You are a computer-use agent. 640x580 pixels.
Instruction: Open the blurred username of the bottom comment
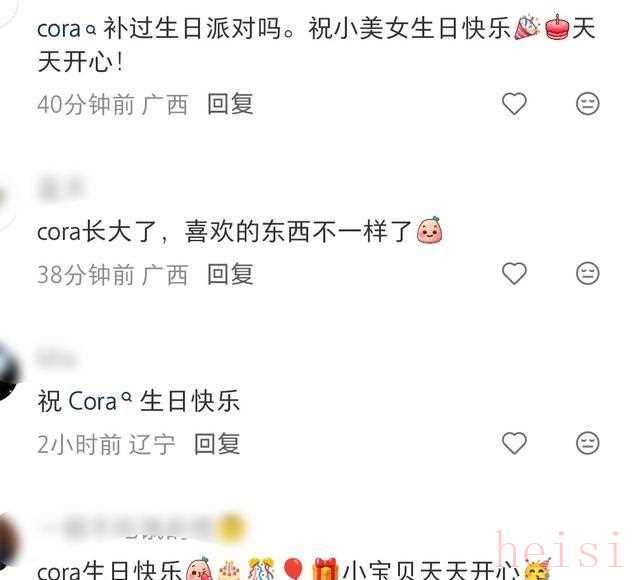(x=143, y=527)
